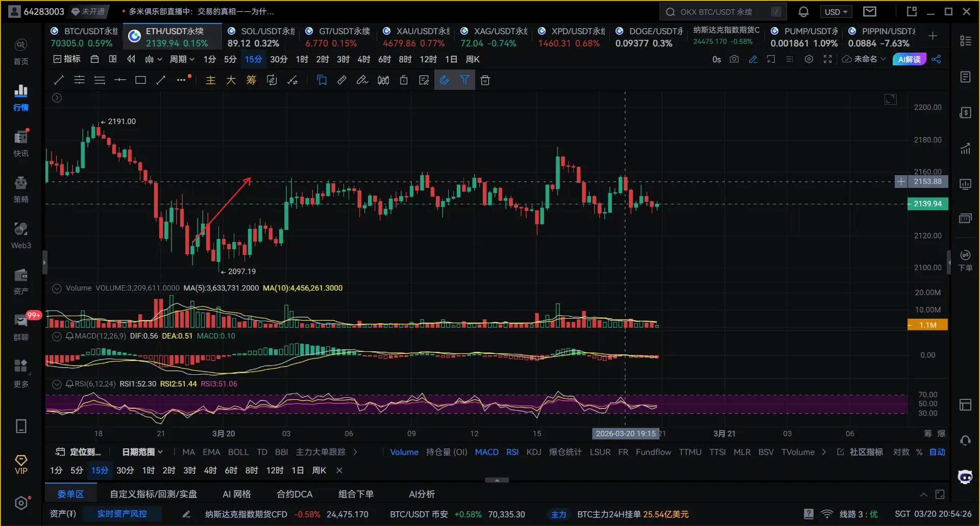The image size is (980, 526).
Task: Click the AI解读 button
Action: (910, 59)
